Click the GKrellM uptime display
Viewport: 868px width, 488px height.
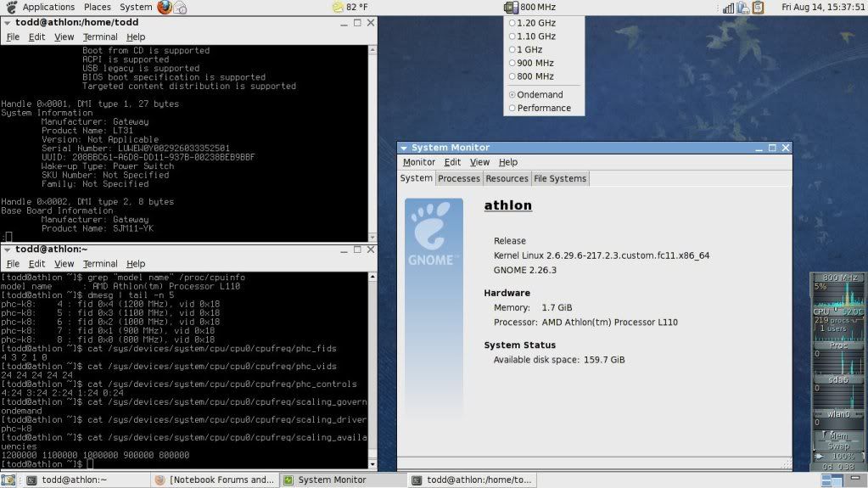838,467
